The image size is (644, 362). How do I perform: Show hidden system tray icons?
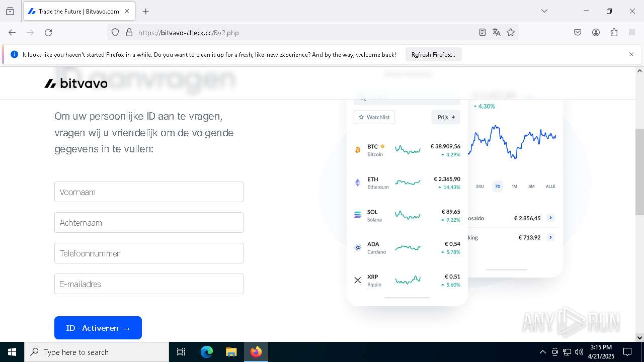(x=542, y=352)
